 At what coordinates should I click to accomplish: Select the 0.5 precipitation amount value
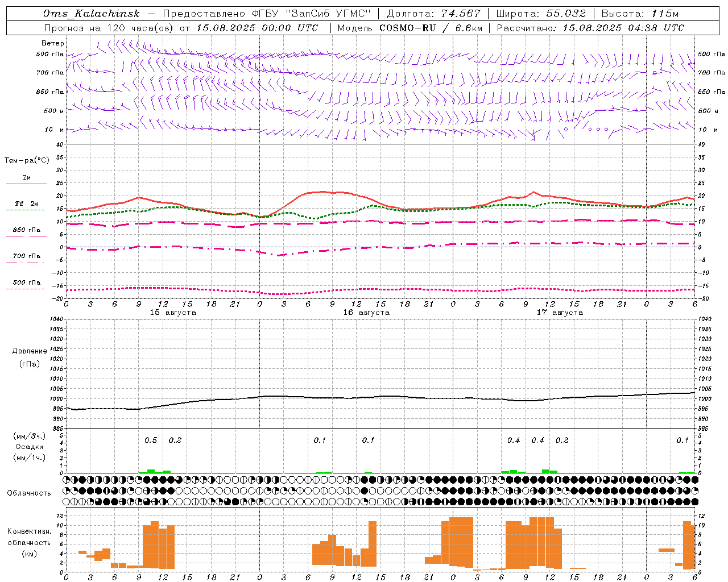coord(151,440)
